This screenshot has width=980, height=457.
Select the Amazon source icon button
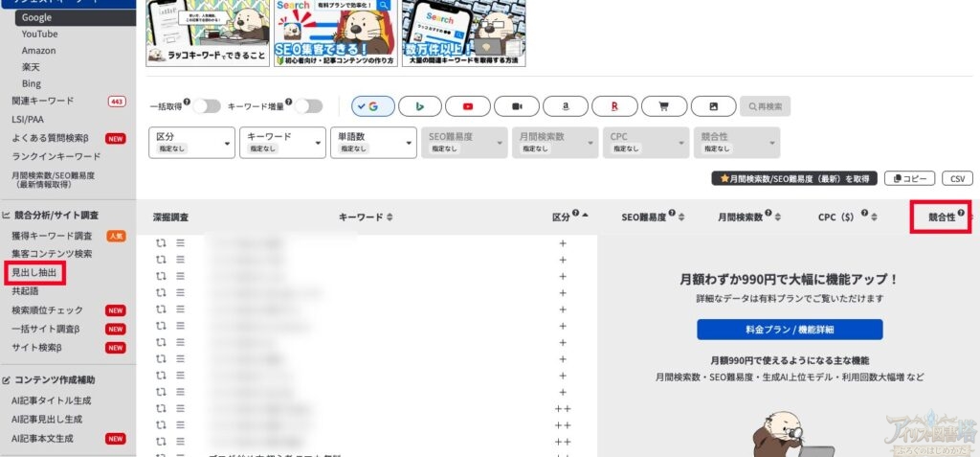click(566, 106)
